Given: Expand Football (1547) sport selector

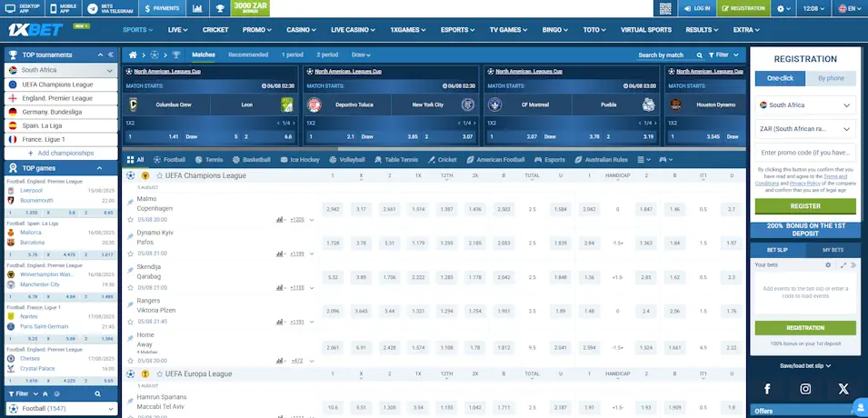Looking at the screenshot, I should pos(61,409).
